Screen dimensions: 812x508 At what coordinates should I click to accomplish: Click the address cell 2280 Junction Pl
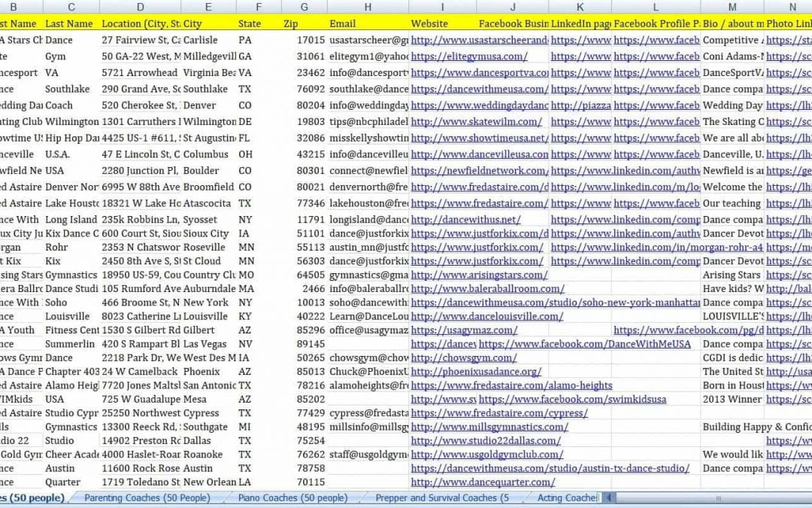coord(141,171)
